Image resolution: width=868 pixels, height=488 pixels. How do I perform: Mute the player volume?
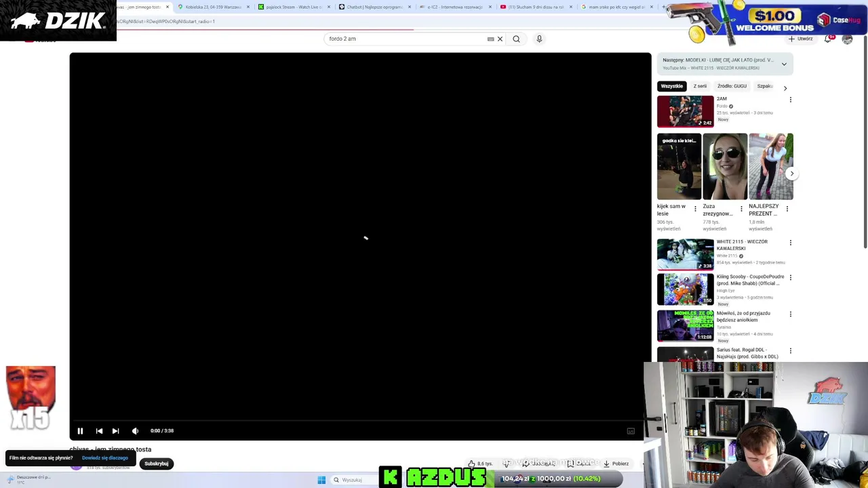[x=135, y=431]
